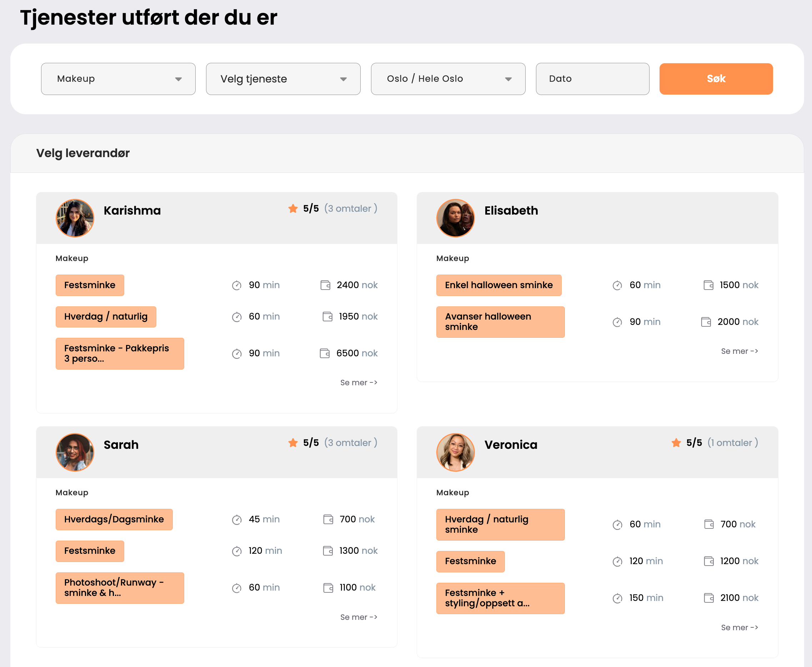
Task: Click Karishma's star rating icon
Action: (x=293, y=209)
